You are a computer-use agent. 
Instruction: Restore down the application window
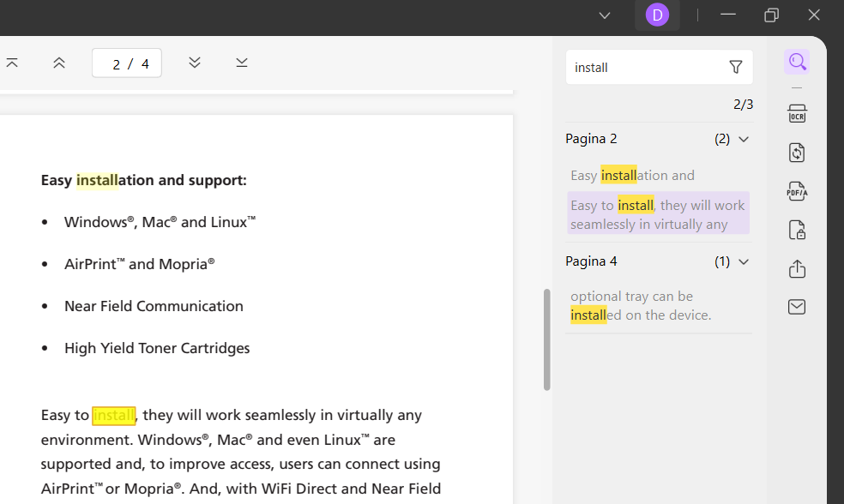click(771, 15)
